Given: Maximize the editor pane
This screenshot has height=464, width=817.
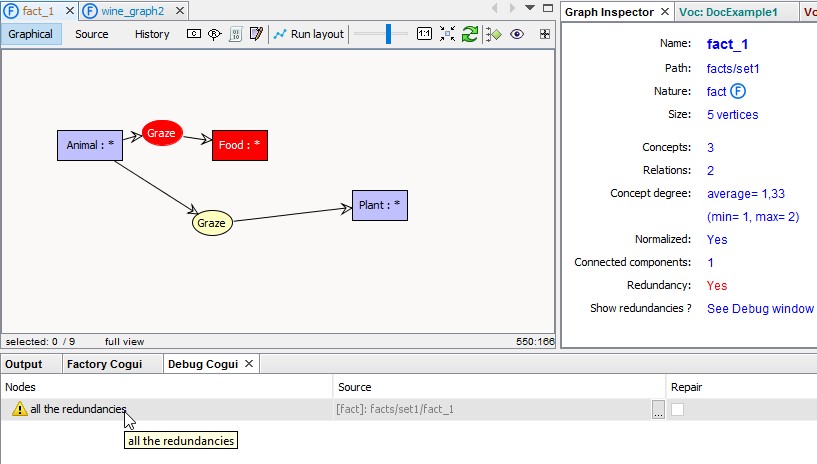Looking at the screenshot, I should coord(548,8).
